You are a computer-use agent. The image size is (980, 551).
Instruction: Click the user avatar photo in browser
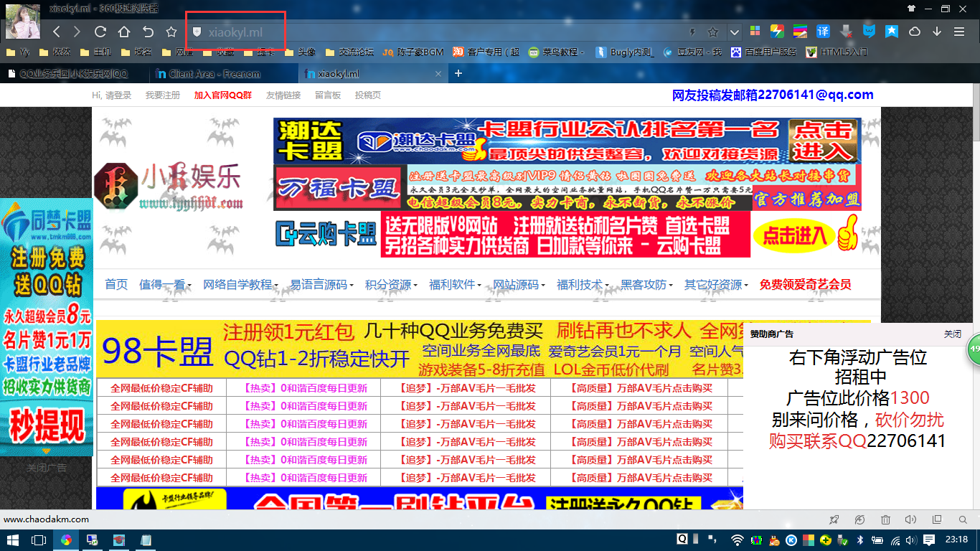coord(23,21)
